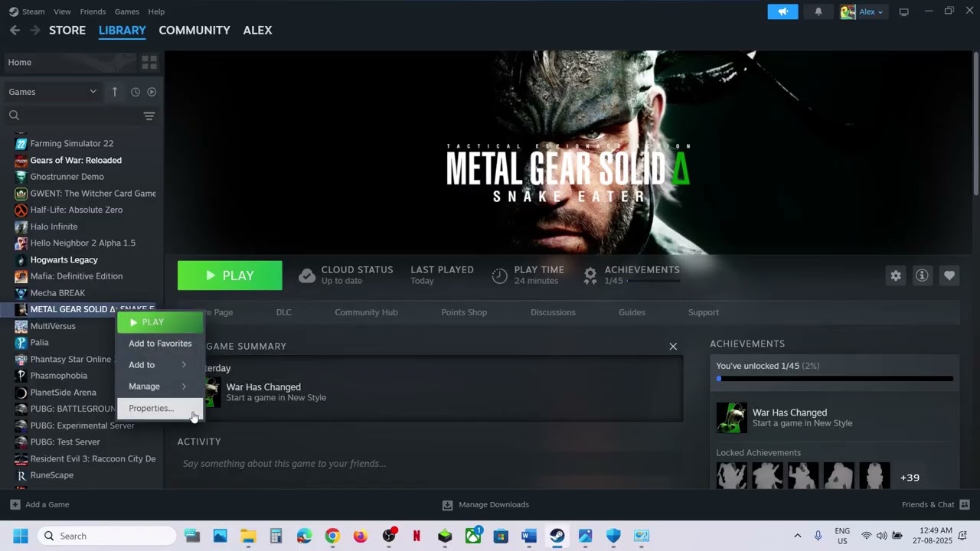Switch to Big Picture mode icon
The width and height of the screenshot is (980, 551).
[x=903, y=11]
